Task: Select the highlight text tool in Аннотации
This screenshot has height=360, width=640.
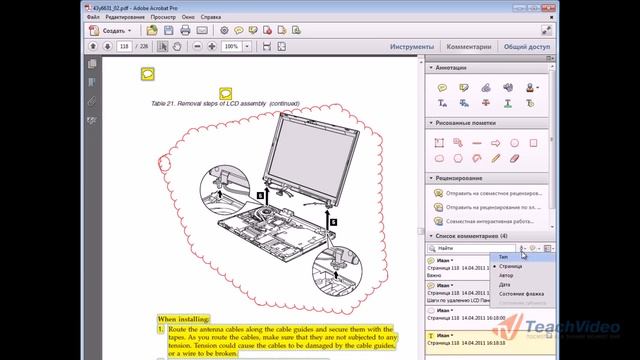Action: pyautogui.click(x=464, y=87)
